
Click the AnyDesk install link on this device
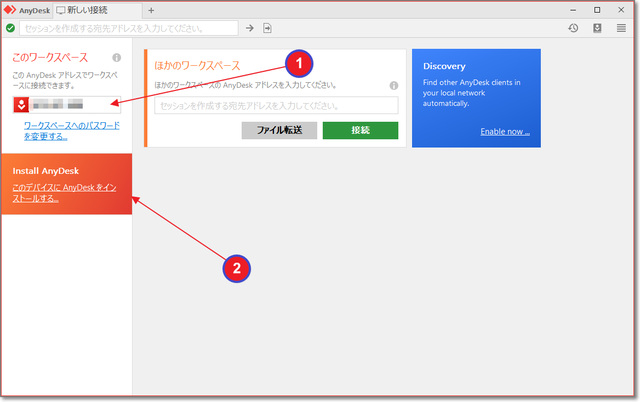(x=64, y=192)
